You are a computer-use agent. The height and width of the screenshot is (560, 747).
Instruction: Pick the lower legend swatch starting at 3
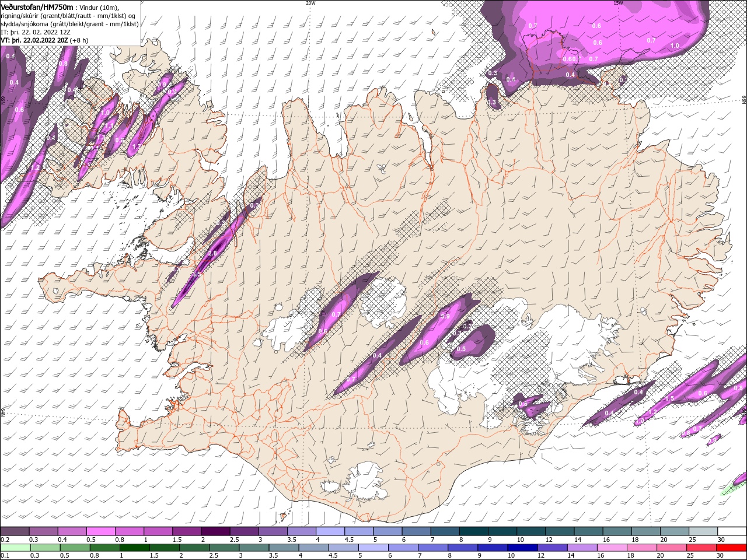click(x=254, y=548)
